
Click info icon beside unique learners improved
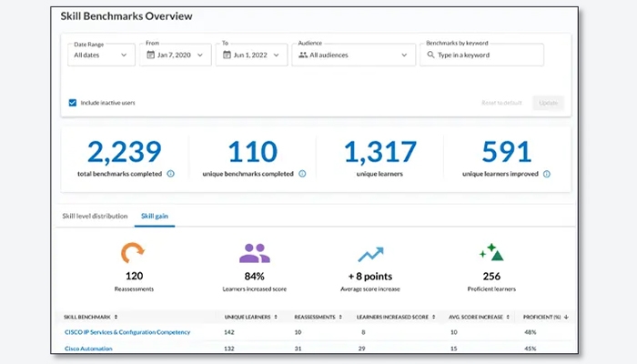(546, 173)
